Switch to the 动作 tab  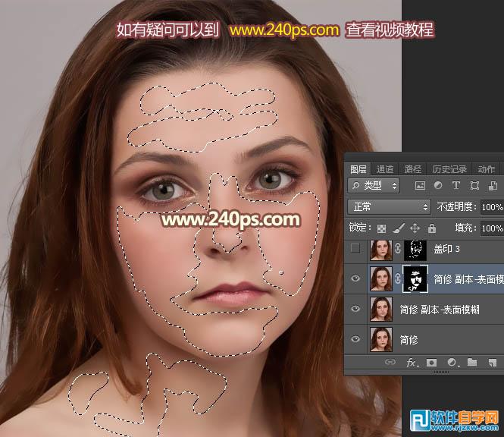point(486,169)
